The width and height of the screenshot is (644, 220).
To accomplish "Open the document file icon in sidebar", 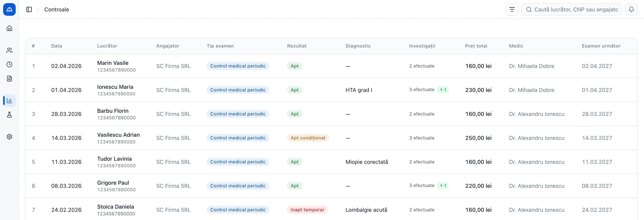I will click(x=9, y=79).
